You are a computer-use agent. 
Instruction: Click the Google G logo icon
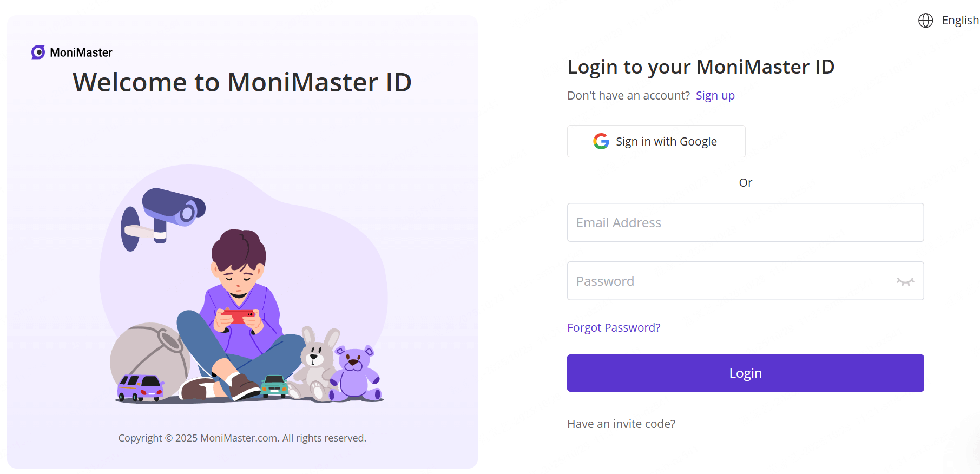click(x=601, y=141)
